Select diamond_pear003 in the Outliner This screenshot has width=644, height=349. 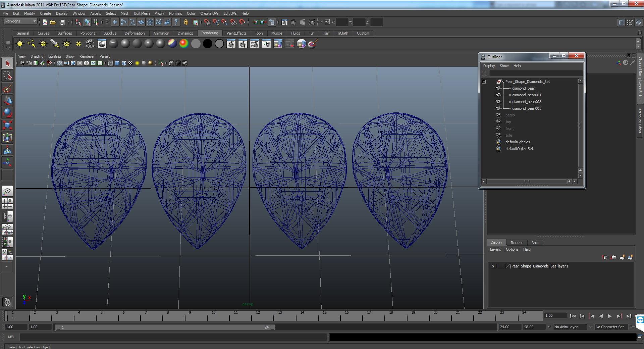[526, 102]
